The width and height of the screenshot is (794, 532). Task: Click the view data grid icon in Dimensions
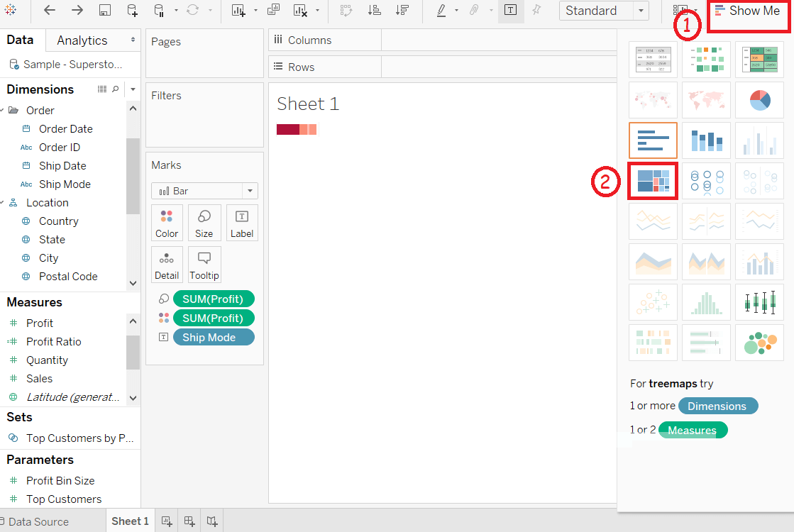click(101, 89)
